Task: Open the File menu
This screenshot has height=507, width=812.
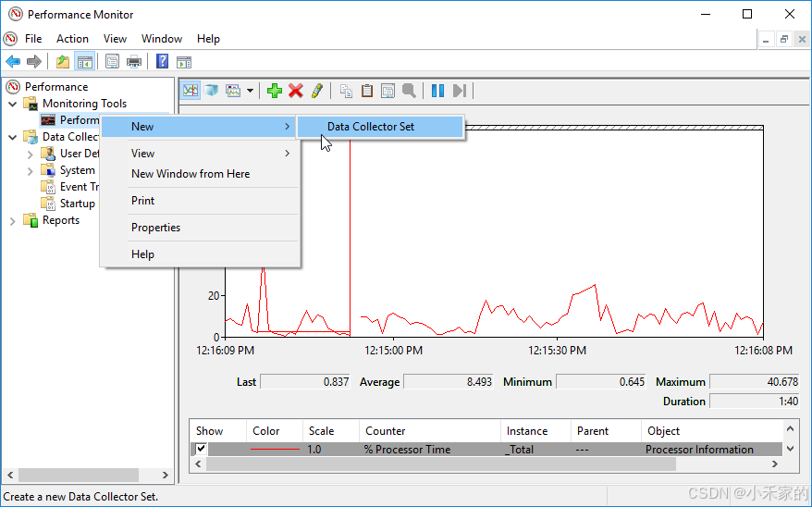Action: (33, 39)
